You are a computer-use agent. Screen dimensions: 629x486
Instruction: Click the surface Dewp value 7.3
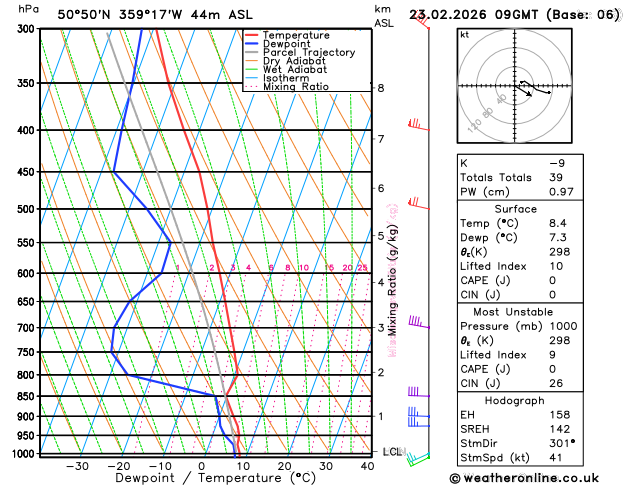558,237
